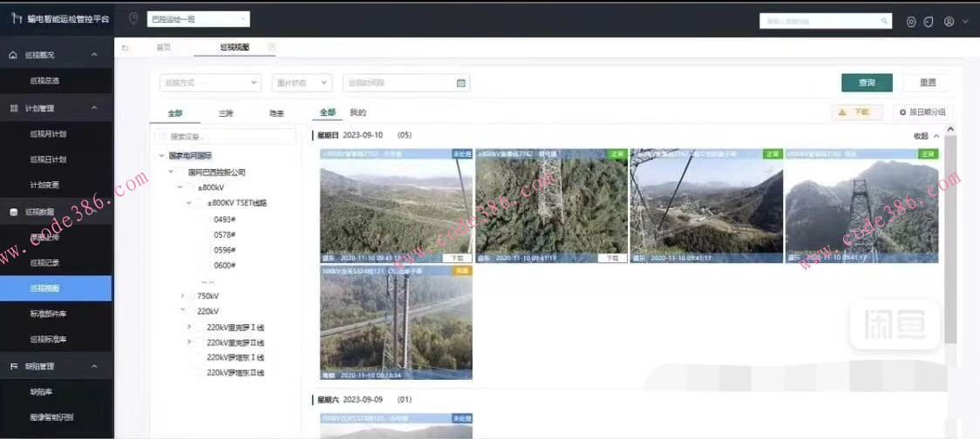
Task: Collapse the 国家电网国际 tree node
Action: 162,156
